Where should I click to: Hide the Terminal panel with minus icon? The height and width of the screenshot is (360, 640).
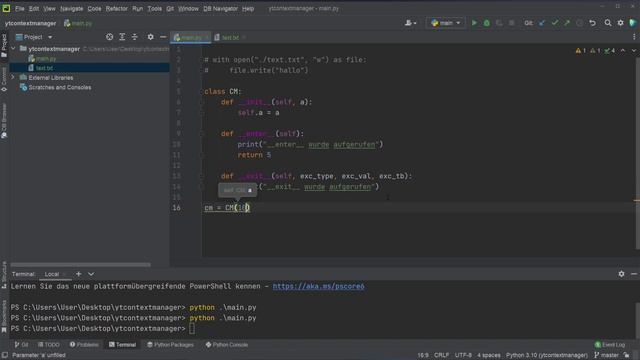click(633, 274)
